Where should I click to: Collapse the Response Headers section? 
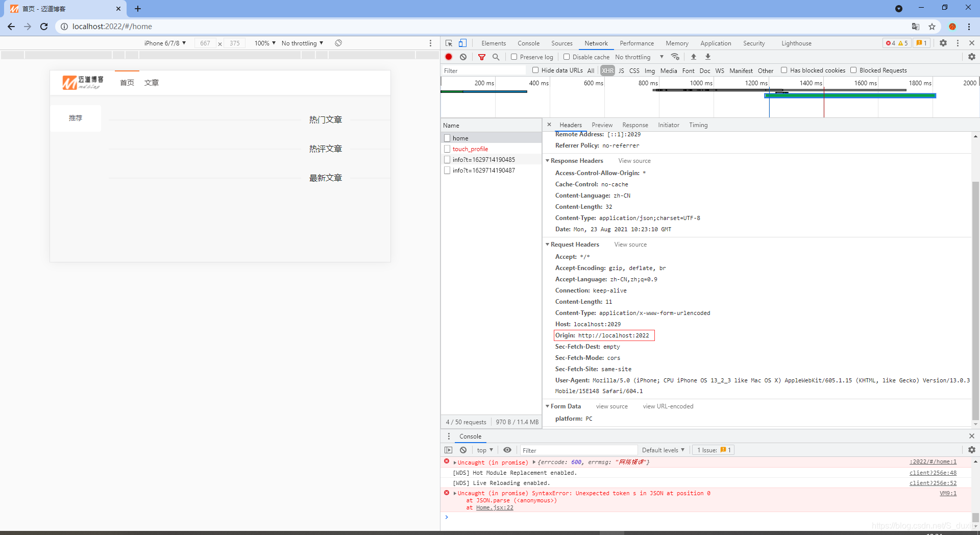point(548,161)
